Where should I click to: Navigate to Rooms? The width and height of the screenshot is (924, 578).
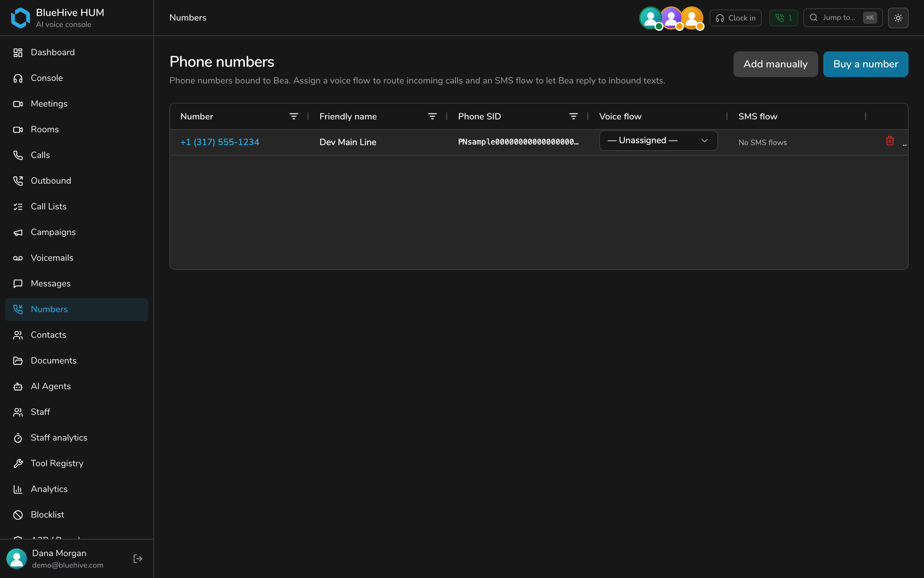click(76, 129)
